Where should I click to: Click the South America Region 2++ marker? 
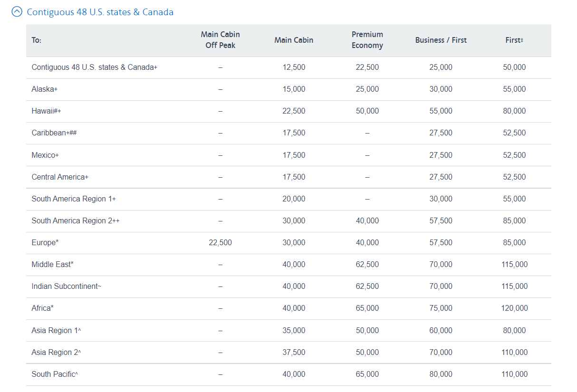(117, 220)
